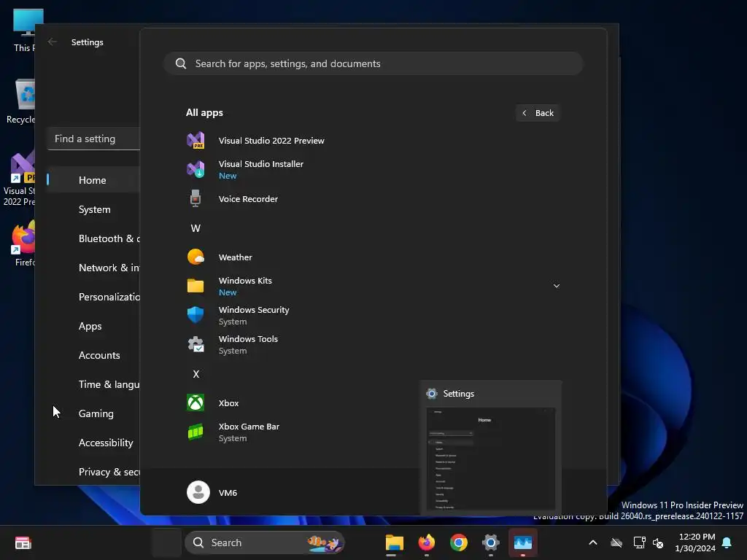Click the VM6 user account avatar
Screen dimensions: 747x560
[198, 492]
